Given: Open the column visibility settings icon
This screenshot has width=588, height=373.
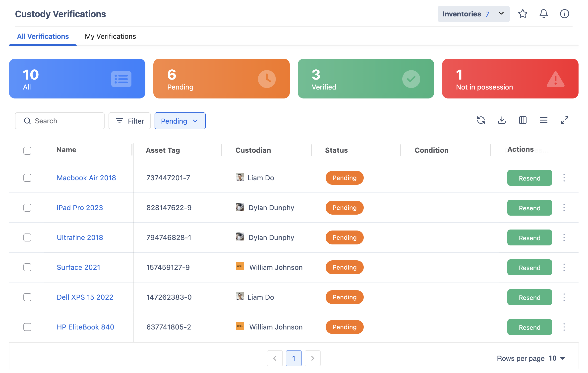Looking at the screenshot, I should click(523, 120).
